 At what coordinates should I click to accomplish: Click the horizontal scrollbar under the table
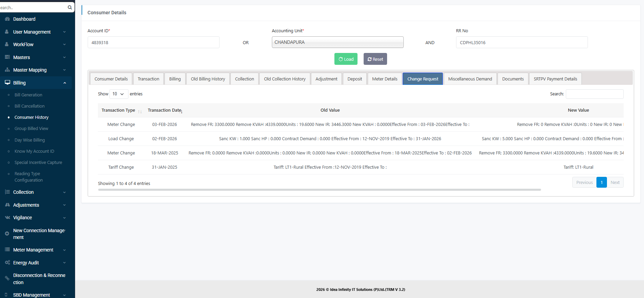click(x=319, y=190)
